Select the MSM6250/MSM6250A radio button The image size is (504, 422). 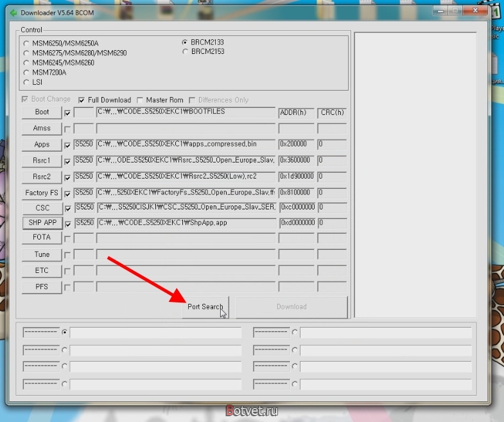click(x=26, y=44)
